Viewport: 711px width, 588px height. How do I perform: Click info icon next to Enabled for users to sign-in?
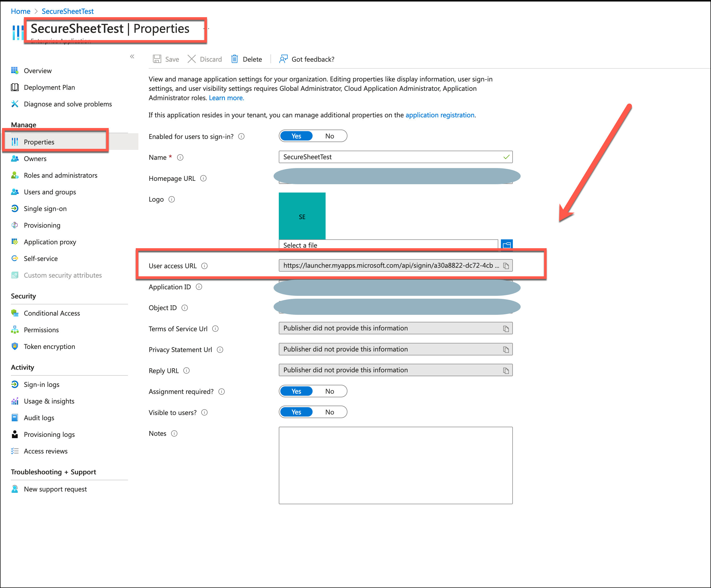pyautogui.click(x=241, y=137)
